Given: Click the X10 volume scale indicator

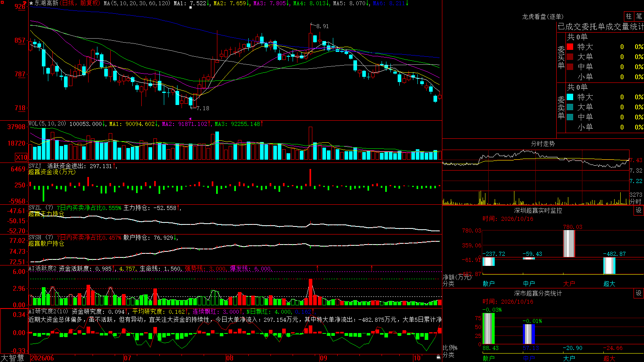Looking at the screenshot, I should coord(21,157).
